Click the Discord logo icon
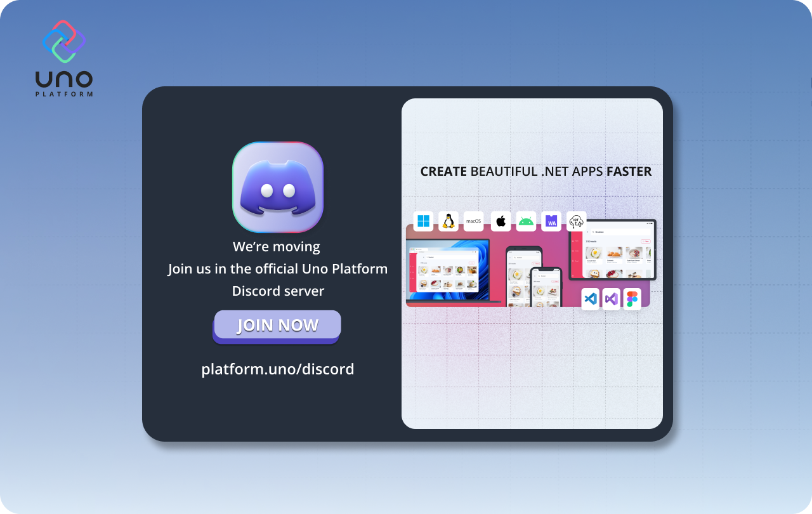The height and width of the screenshot is (514, 812). pos(277,187)
